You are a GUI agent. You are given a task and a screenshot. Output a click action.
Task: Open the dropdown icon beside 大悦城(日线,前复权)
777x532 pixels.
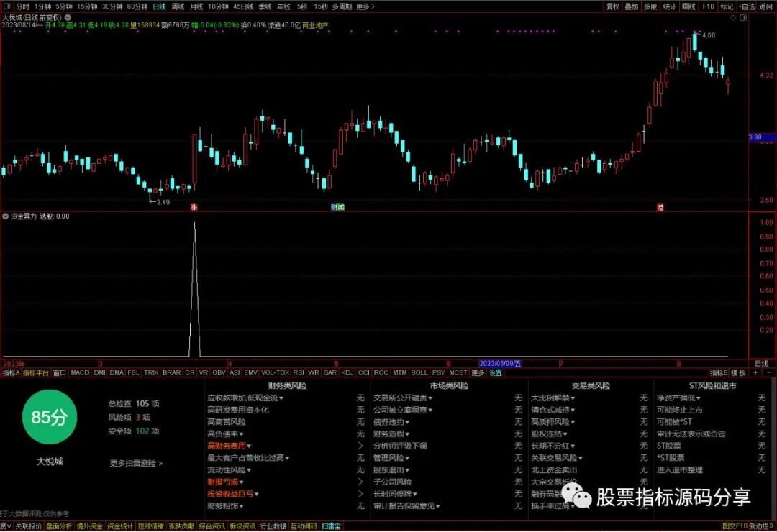tap(68, 17)
